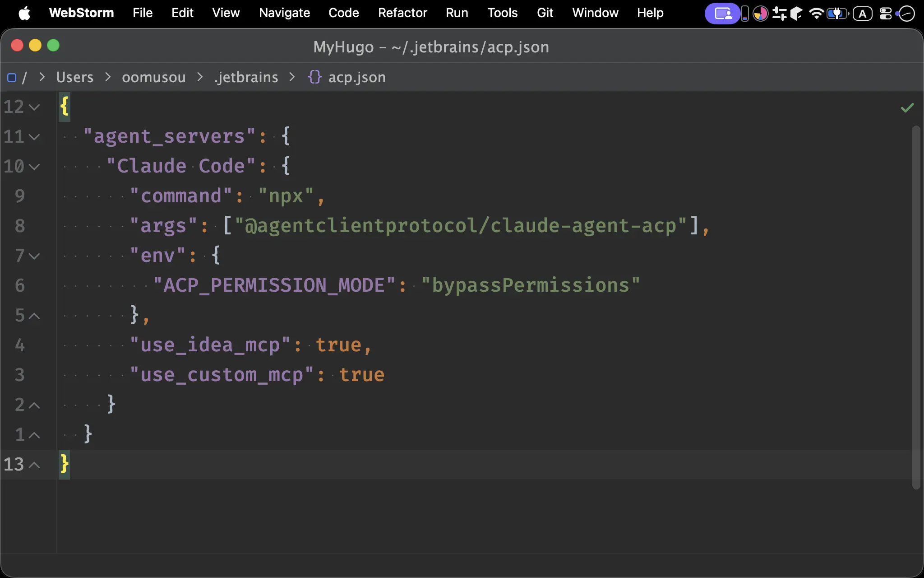The height and width of the screenshot is (578, 924).
Task: Click the root folder square icon in breadcrumb
Action: 12,78
